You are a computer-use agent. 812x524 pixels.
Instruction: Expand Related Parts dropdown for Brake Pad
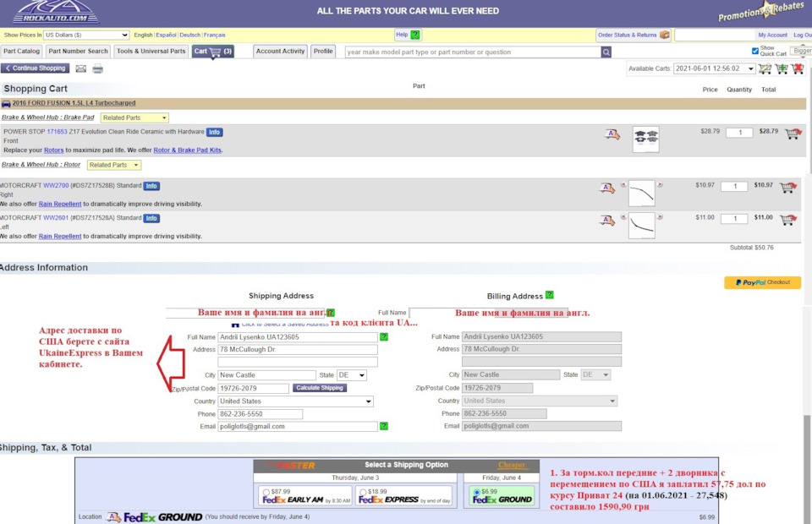coord(134,118)
